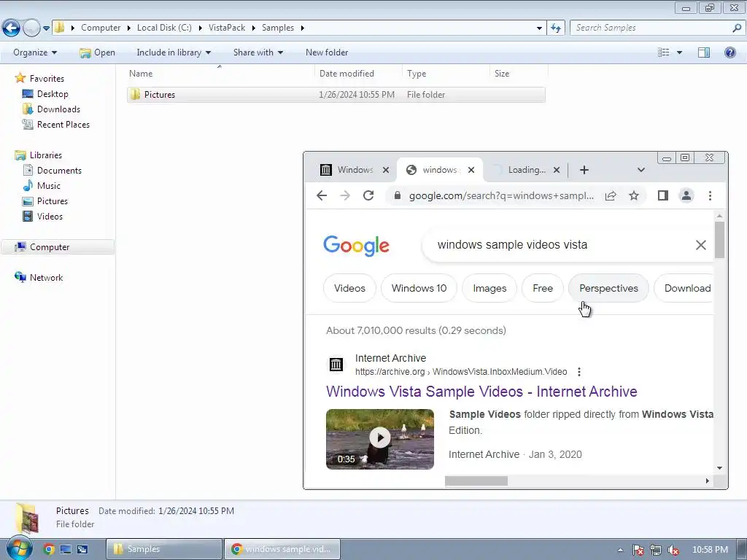Select the Pictures folder row
This screenshot has height=560, width=747.
pos(336,95)
